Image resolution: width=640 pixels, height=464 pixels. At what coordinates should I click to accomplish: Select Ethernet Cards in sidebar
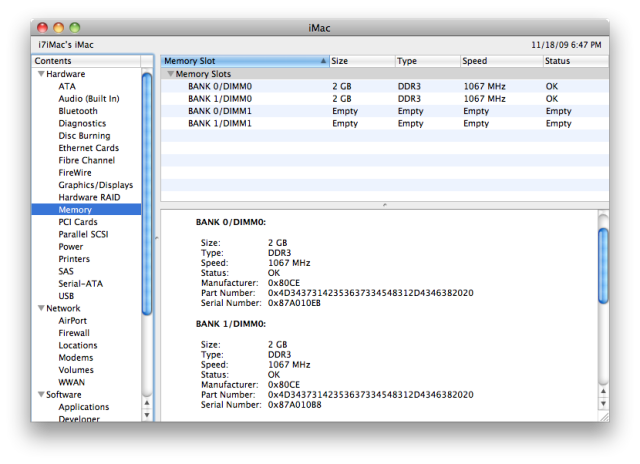(x=89, y=148)
